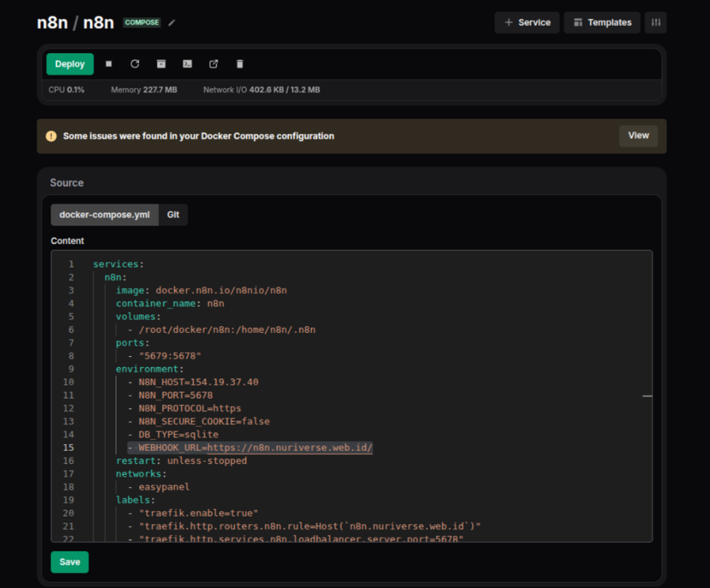Add a new Service from the header
Image resolution: width=710 pixels, height=588 pixels.
[527, 23]
